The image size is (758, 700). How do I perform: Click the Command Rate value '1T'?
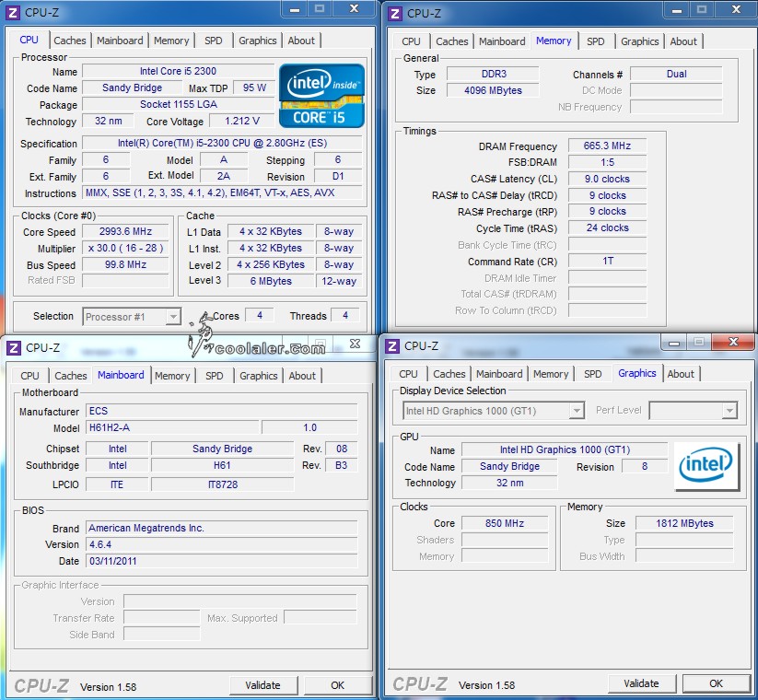(x=607, y=261)
